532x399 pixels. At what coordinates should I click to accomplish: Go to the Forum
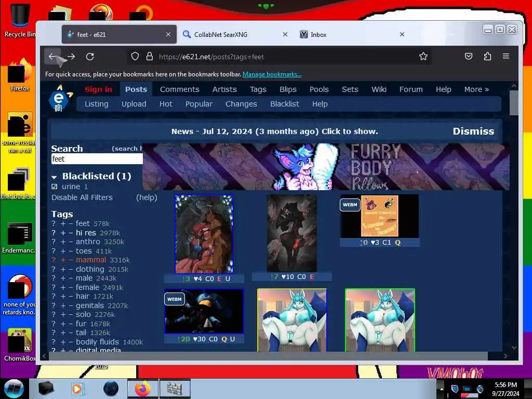pyautogui.click(x=411, y=89)
